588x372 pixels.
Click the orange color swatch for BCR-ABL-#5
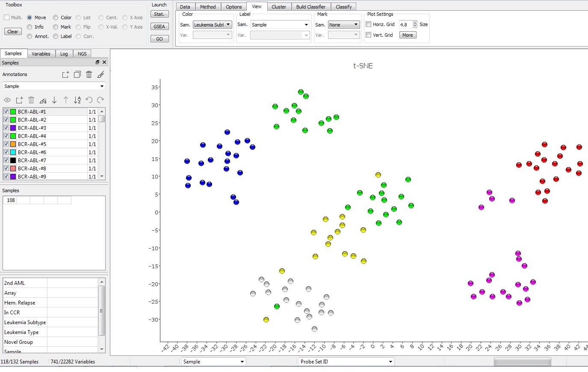[12, 144]
